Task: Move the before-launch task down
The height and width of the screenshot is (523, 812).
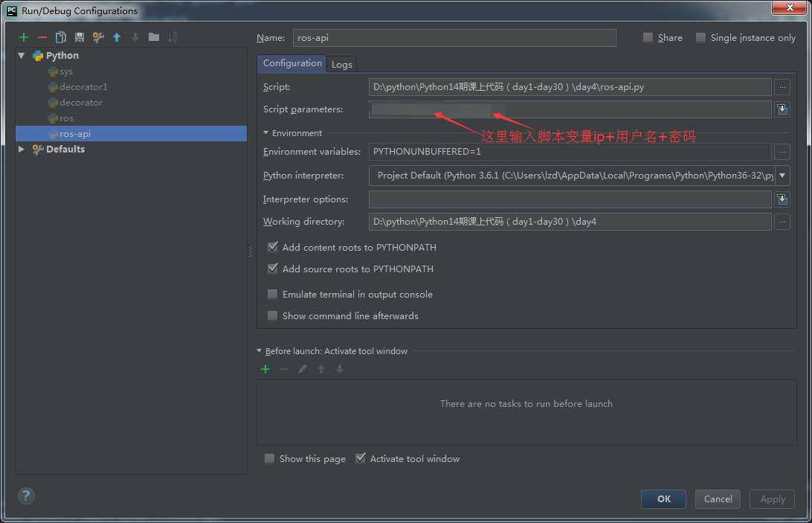Action: [x=340, y=369]
